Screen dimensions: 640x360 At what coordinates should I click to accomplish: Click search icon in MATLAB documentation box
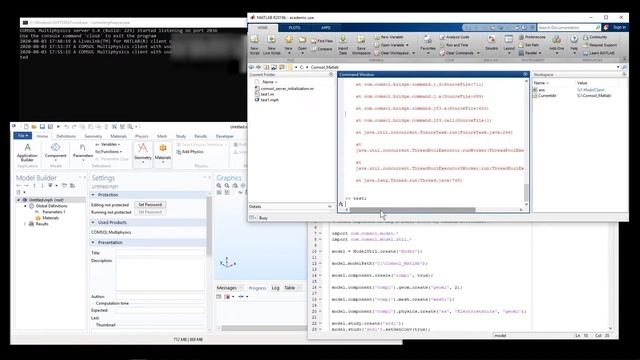pos(598,27)
